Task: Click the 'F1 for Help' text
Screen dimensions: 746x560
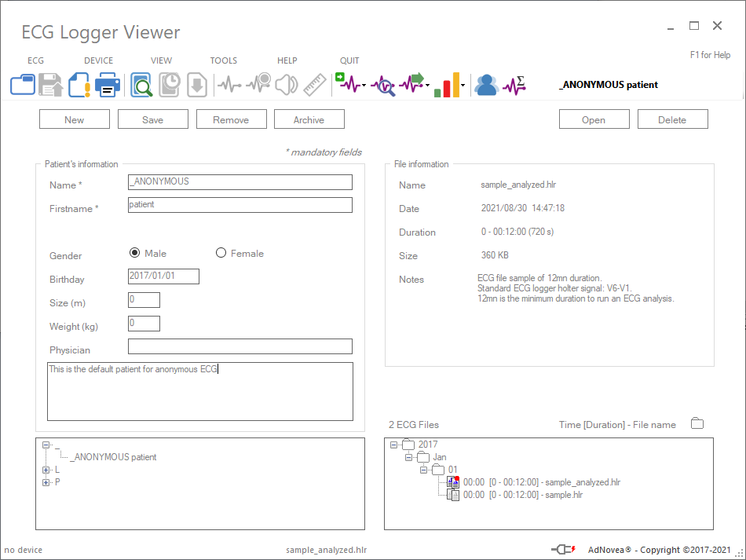Action: [711, 55]
